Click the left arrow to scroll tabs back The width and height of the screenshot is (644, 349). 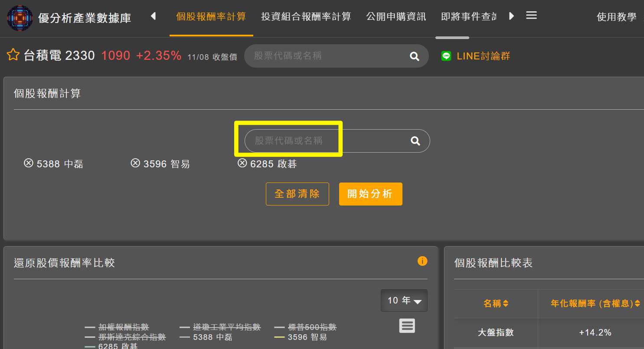pos(153,16)
